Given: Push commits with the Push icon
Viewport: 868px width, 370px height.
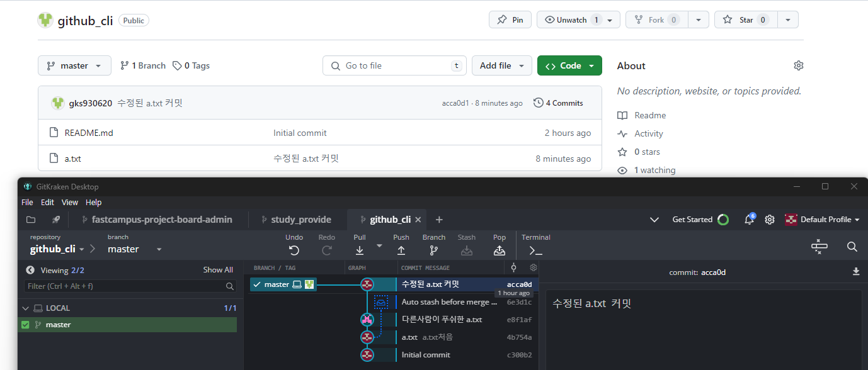Looking at the screenshot, I should (401, 250).
